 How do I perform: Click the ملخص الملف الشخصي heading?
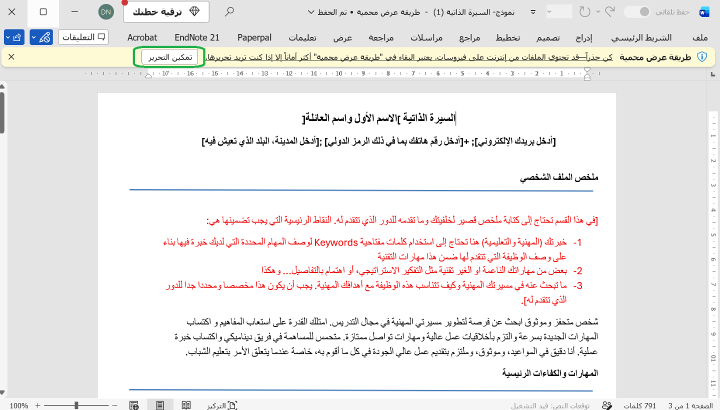[559, 177]
